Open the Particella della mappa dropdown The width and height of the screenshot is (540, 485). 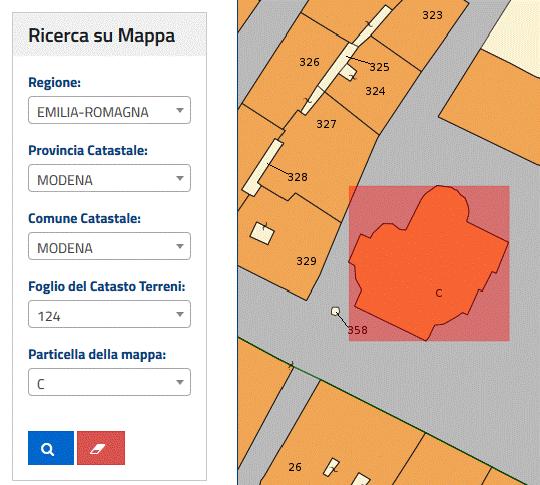[110, 382]
